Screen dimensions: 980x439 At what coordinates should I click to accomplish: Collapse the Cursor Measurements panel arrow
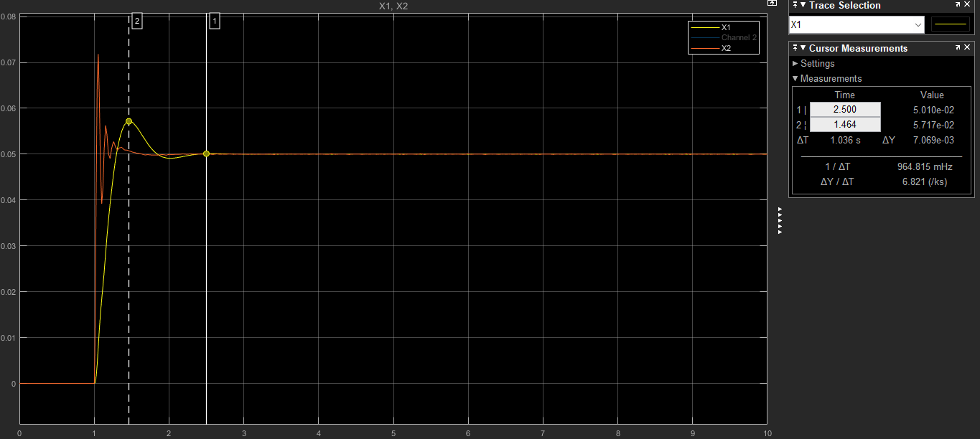[x=803, y=48]
